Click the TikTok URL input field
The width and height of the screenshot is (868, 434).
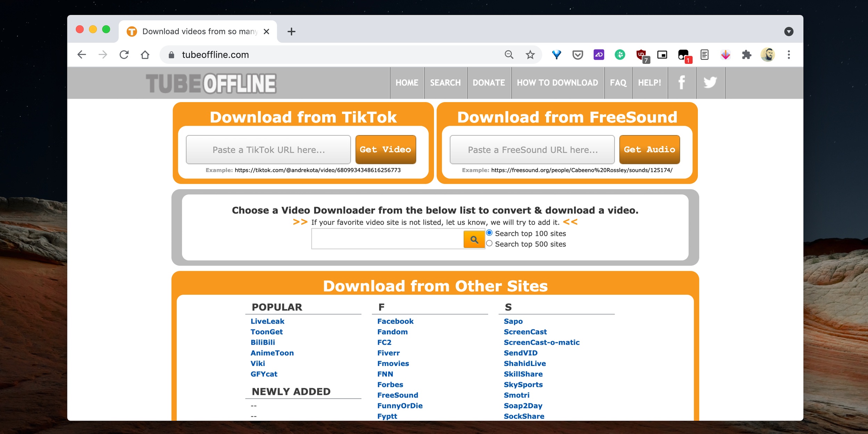coord(268,150)
